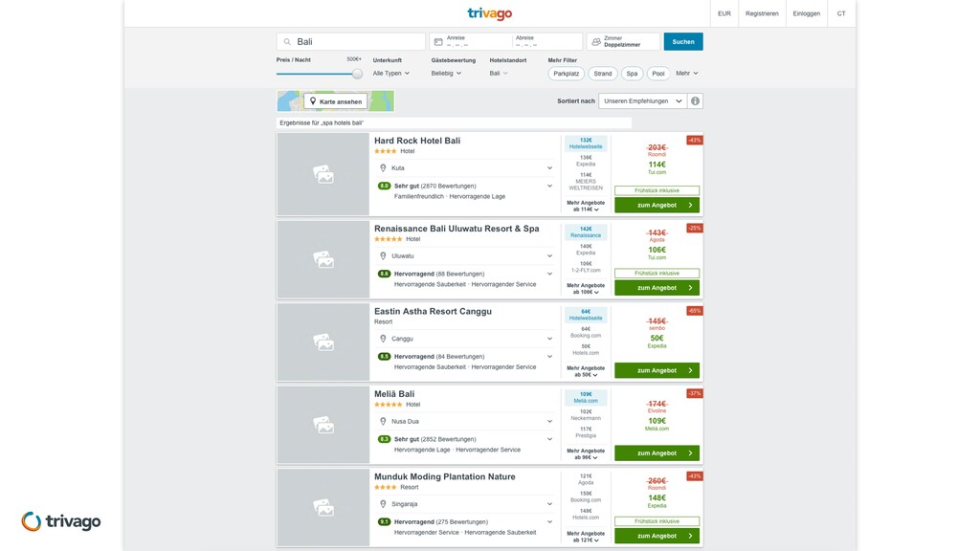
Task: Click the Suchen button
Action: pyautogui.click(x=683, y=42)
